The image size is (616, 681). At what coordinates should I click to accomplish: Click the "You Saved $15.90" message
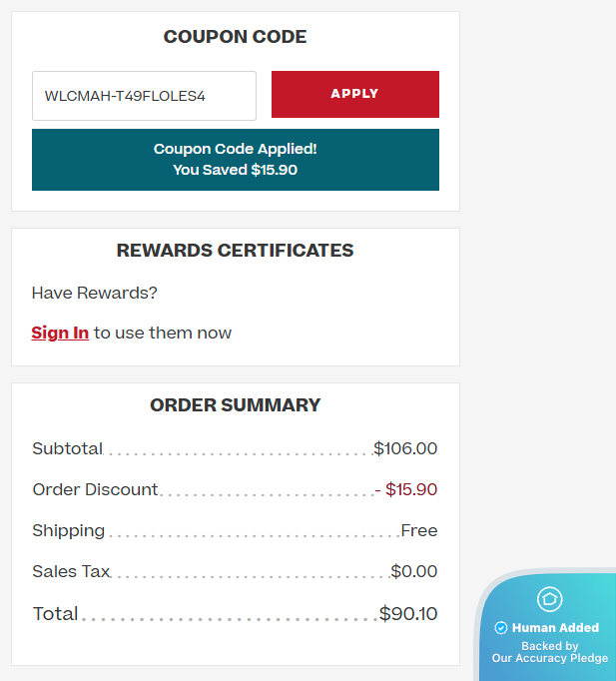(236, 170)
